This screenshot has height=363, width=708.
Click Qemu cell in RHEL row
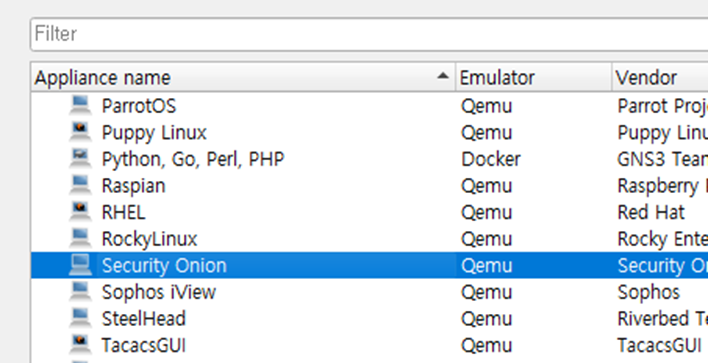(487, 214)
